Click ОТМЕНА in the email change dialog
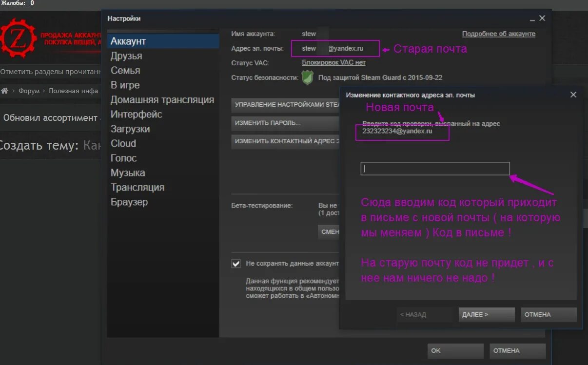The width and height of the screenshot is (588, 365). tap(549, 314)
